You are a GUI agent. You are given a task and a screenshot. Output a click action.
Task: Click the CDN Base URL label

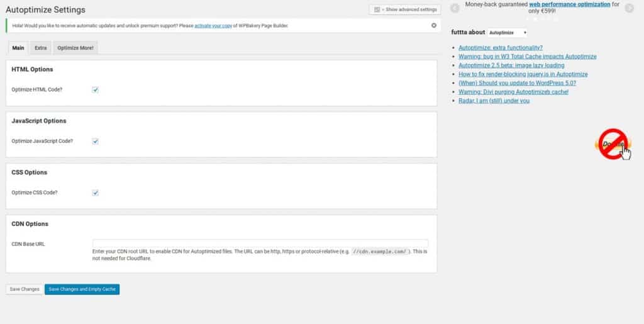click(28, 244)
